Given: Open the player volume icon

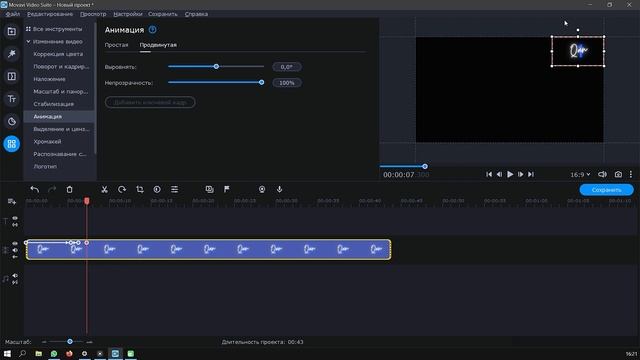Looking at the screenshot, I should pos(602,174).
